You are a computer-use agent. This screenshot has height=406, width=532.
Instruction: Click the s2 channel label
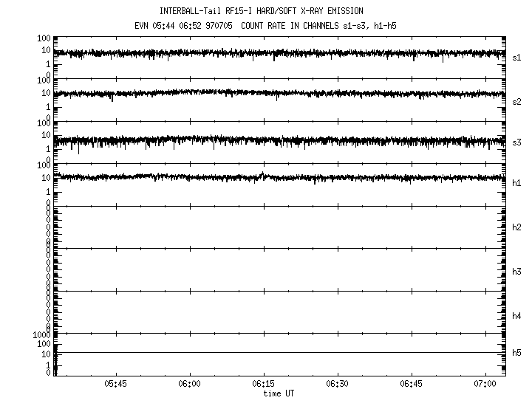517,101
